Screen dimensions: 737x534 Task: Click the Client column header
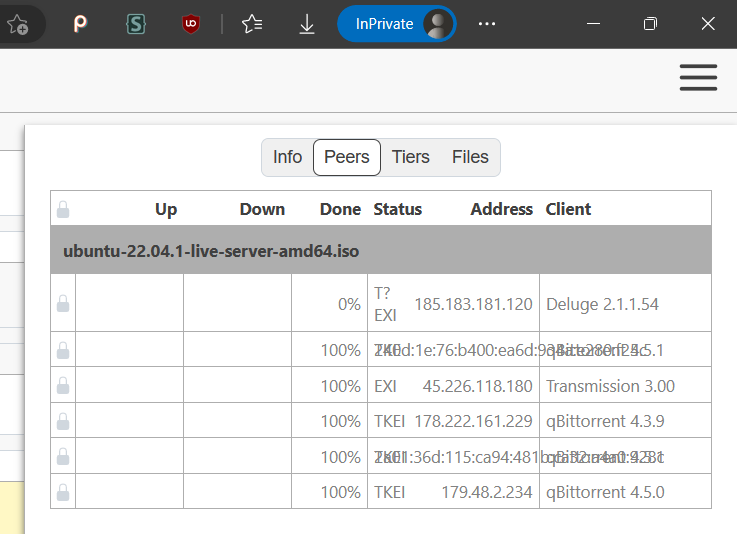pyautogui.click(x=568, y=209)
